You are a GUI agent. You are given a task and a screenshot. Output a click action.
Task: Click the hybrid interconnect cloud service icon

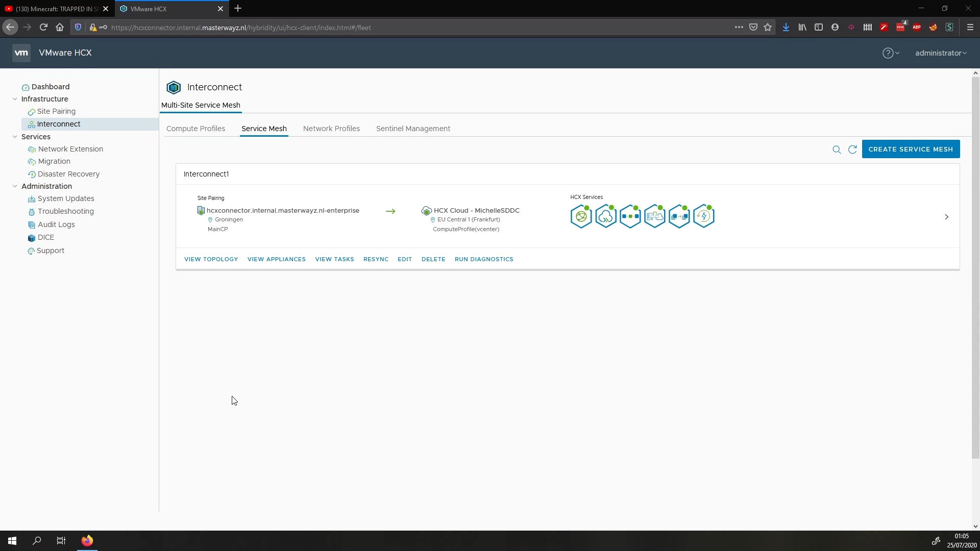(x=654, y=216)
